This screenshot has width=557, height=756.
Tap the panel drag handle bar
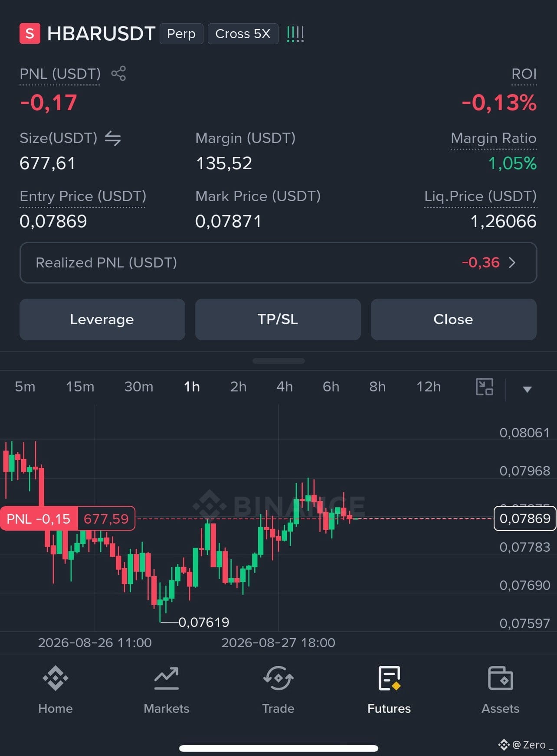tap(278, 361)
